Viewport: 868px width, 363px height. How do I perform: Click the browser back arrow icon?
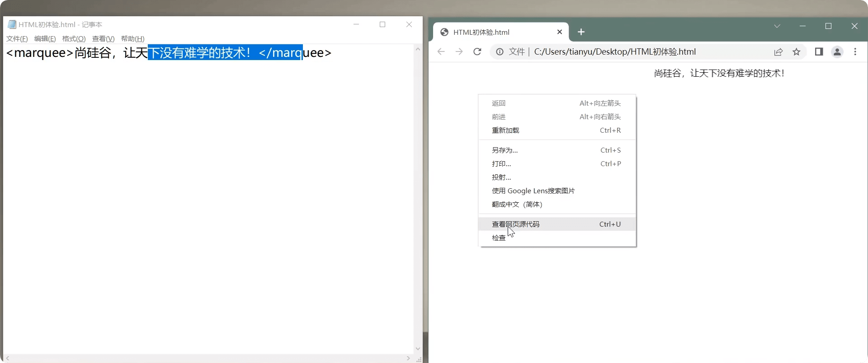(x=441, y=52)
